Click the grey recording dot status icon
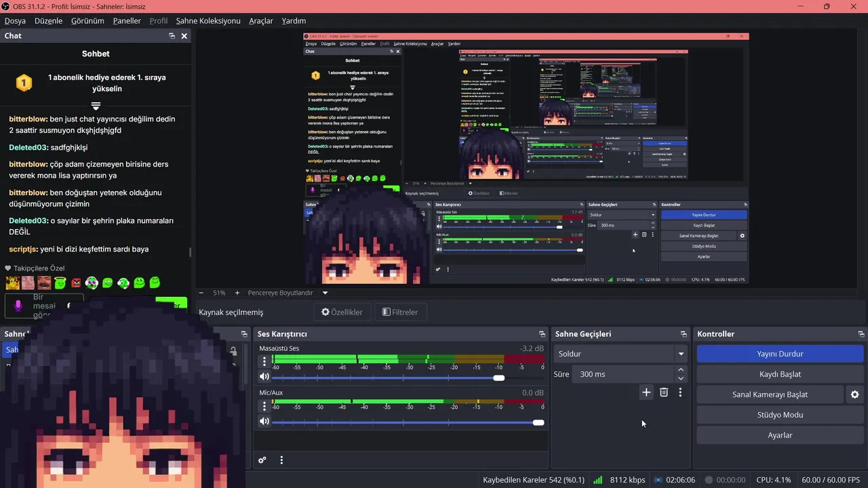Viewport: 868px width, 488px height. tap(709, 480)
